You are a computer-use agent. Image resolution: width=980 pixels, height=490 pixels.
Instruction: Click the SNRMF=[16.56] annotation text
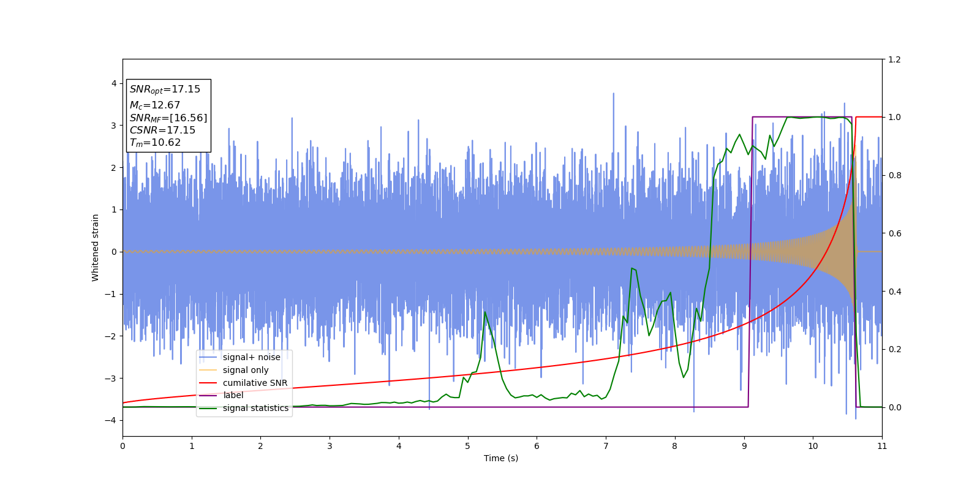168,118
